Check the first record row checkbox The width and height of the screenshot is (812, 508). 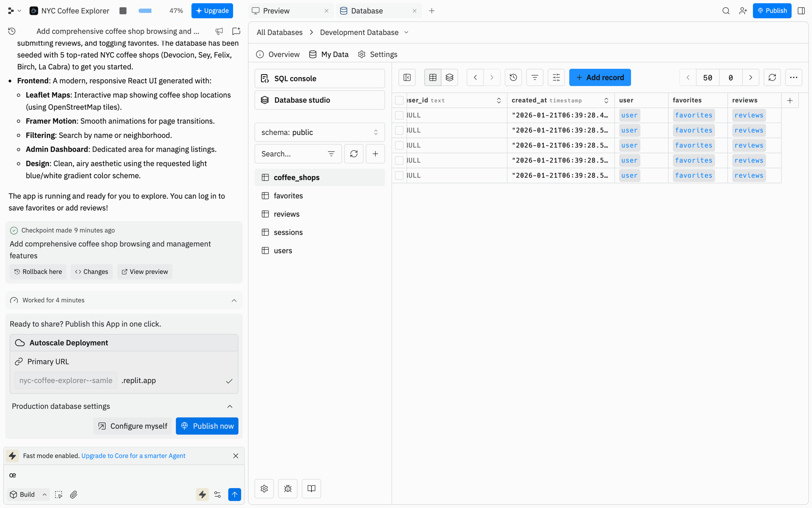coord(399,115)
